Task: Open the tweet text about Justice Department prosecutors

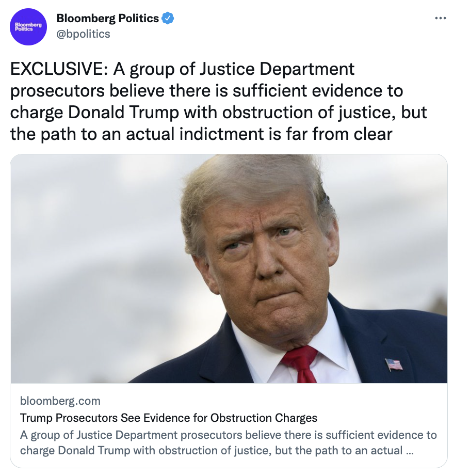Action: [x=218, y=101]
